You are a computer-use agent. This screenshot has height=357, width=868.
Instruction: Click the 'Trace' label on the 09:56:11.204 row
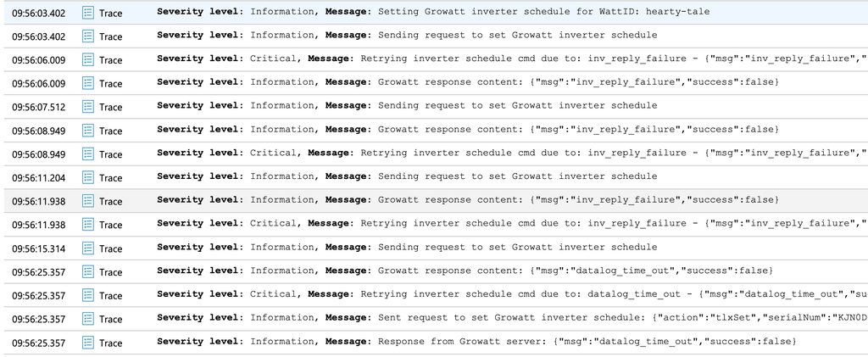[x=111, y=178]
